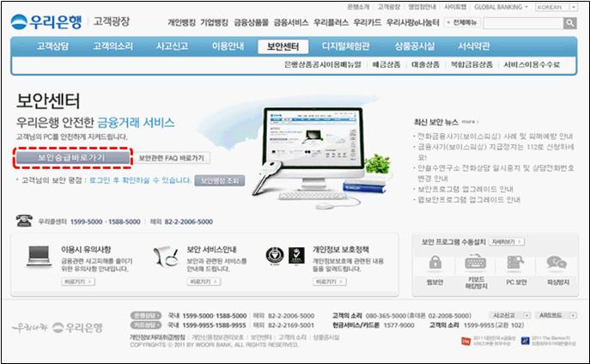Click the 영업점안내 link at top

[422, 7]
